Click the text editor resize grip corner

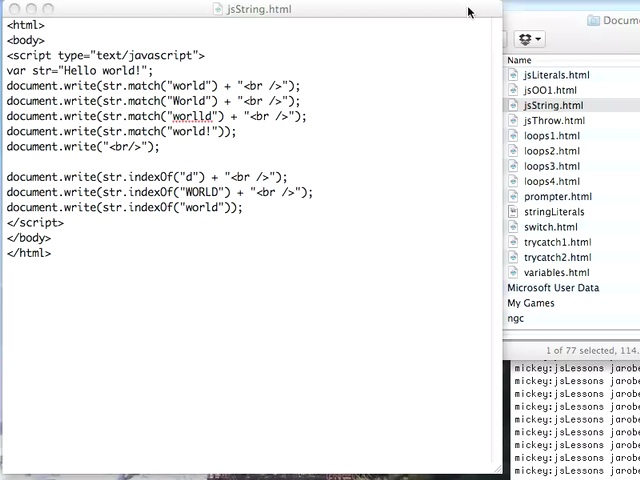[498, 469]
